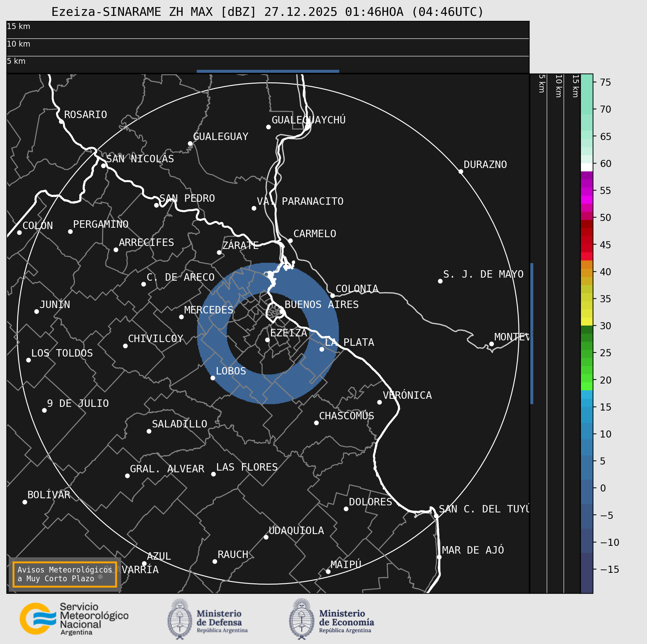The height and width of the screenshot is (644, 647).
Task: Click the Ministerio de Economía crest emblem
Action: coord(301,619)
